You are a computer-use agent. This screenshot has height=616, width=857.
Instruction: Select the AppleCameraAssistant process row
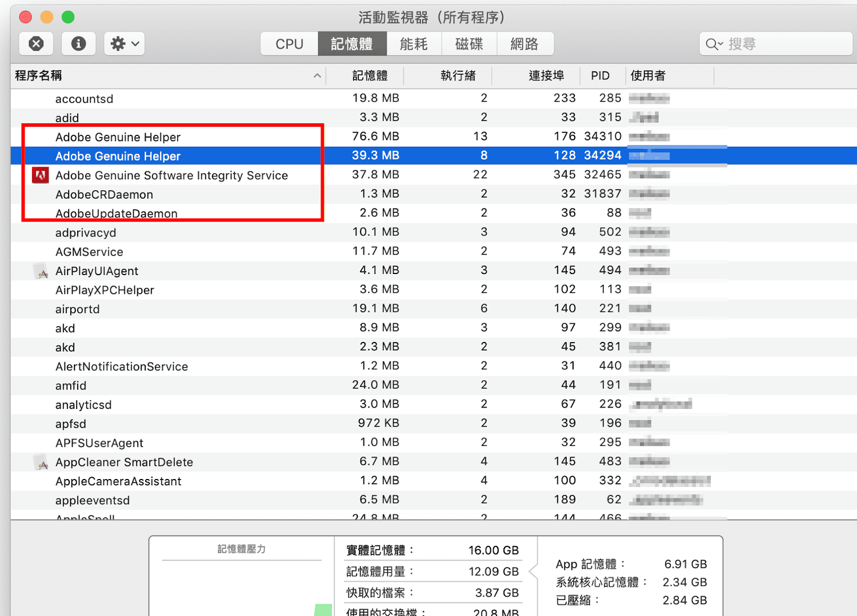click(434, 481)
